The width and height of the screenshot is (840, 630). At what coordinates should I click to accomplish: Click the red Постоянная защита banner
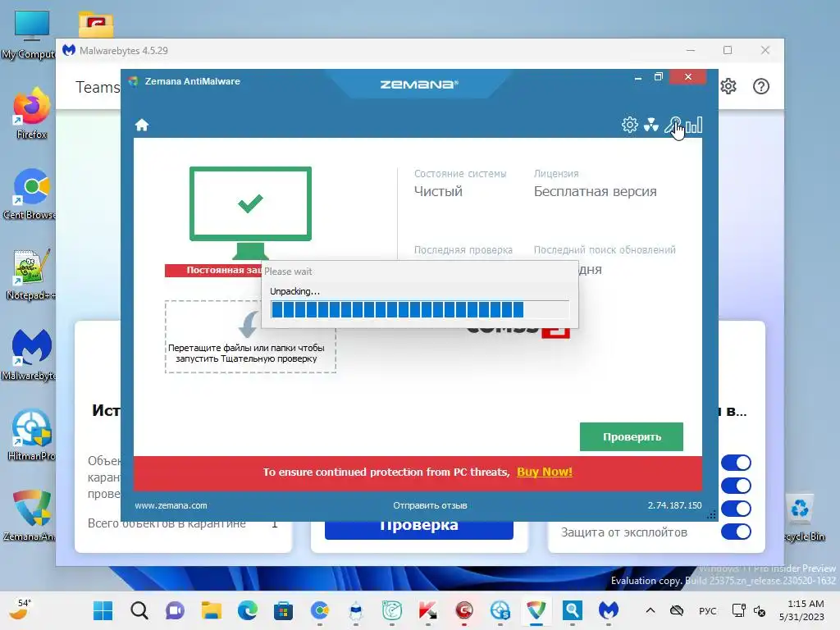click(213, 271)
